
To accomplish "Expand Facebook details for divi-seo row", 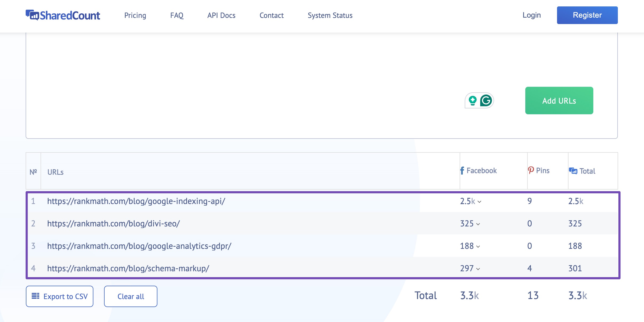I will 478,224.
